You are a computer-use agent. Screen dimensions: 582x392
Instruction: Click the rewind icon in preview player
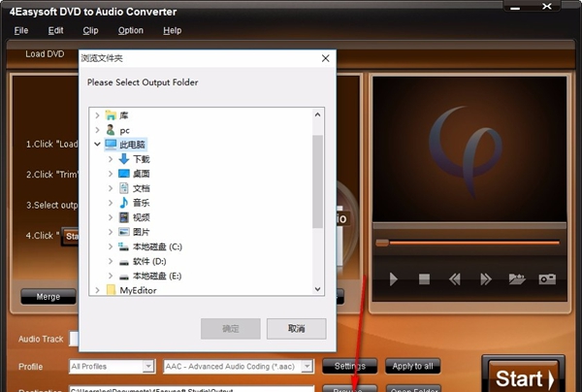click(x=455, y=279)
